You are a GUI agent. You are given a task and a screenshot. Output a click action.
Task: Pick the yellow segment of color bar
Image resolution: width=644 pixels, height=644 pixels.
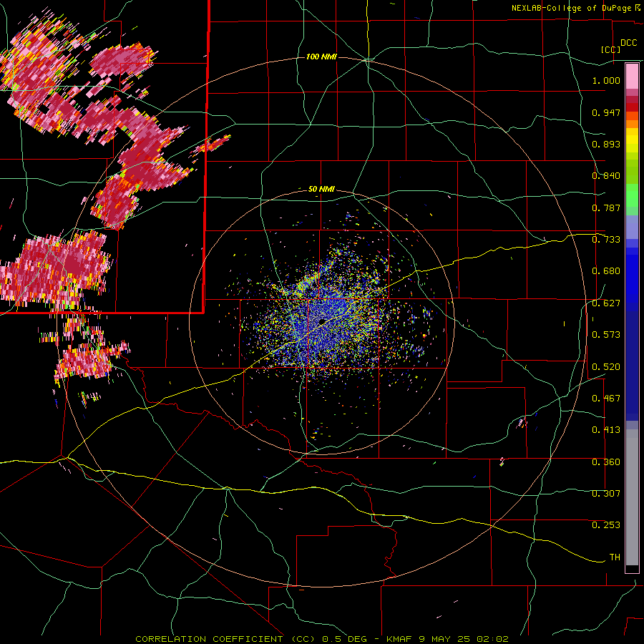632,140
